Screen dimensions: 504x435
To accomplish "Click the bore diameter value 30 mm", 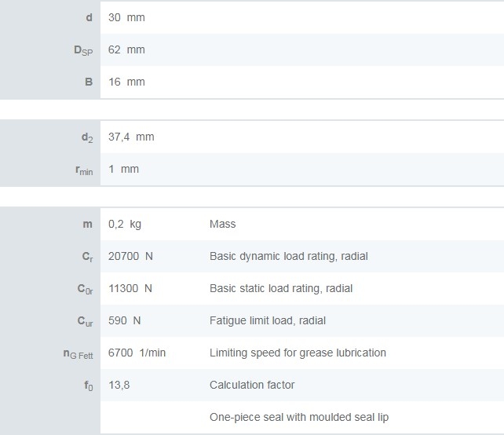I will 126,17.
